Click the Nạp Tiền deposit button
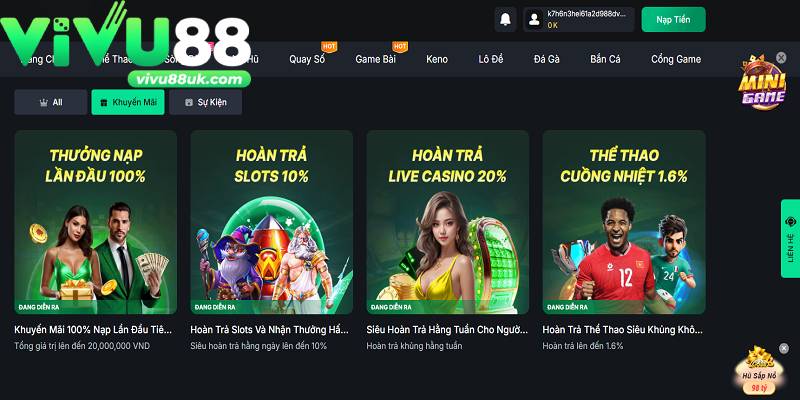 [x=673, y=19]
